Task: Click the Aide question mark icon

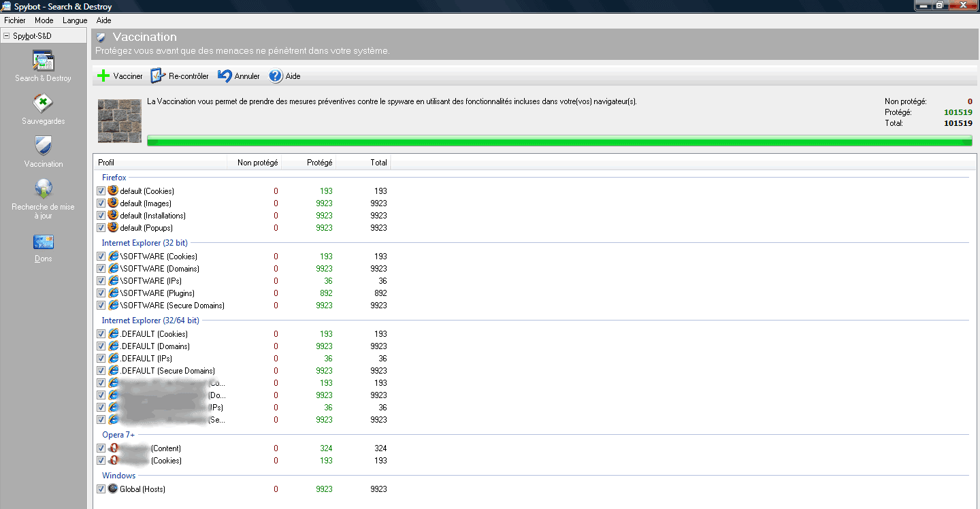Action: (276, 76)
